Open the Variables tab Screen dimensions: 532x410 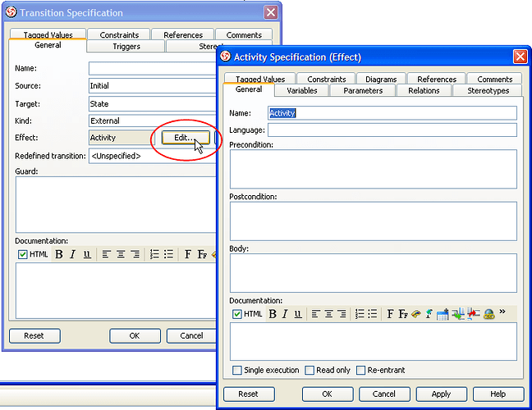pos(301,91)
